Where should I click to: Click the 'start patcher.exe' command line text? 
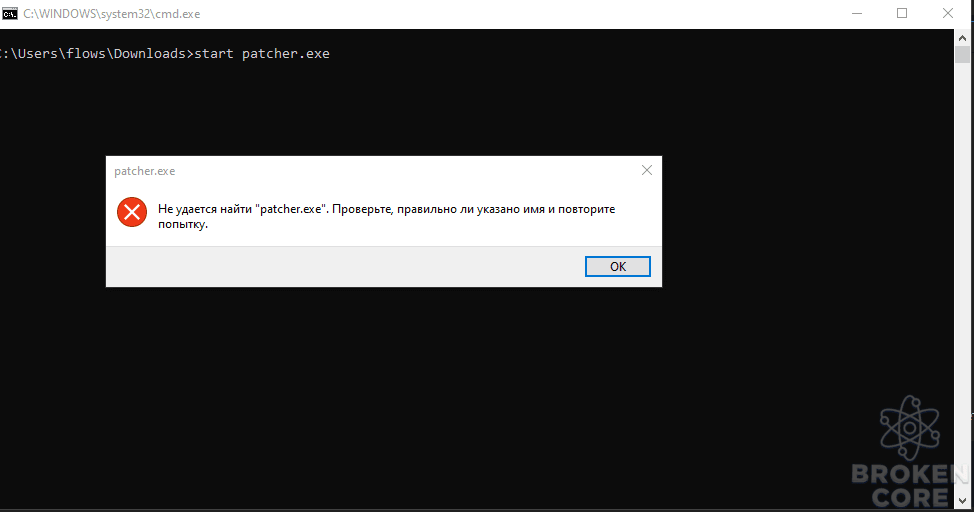(x=262, y=53)
